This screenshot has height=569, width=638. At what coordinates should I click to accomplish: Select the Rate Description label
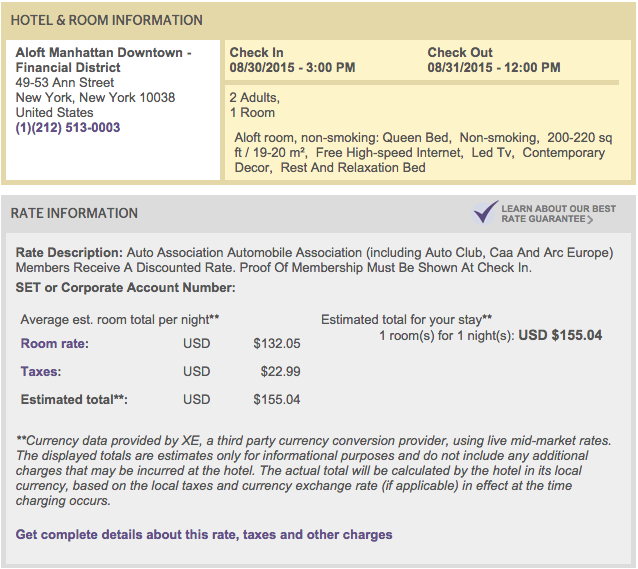(x=69, y=253)
